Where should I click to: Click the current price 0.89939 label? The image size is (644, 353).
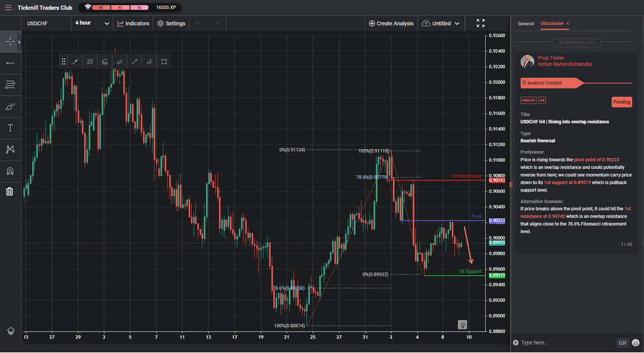click(497, 243)
